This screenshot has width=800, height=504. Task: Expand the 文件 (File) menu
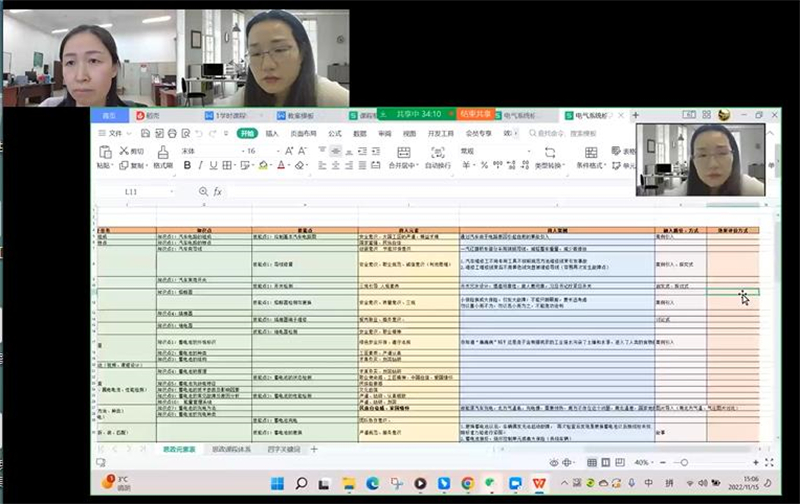click(x=115, y=133)
